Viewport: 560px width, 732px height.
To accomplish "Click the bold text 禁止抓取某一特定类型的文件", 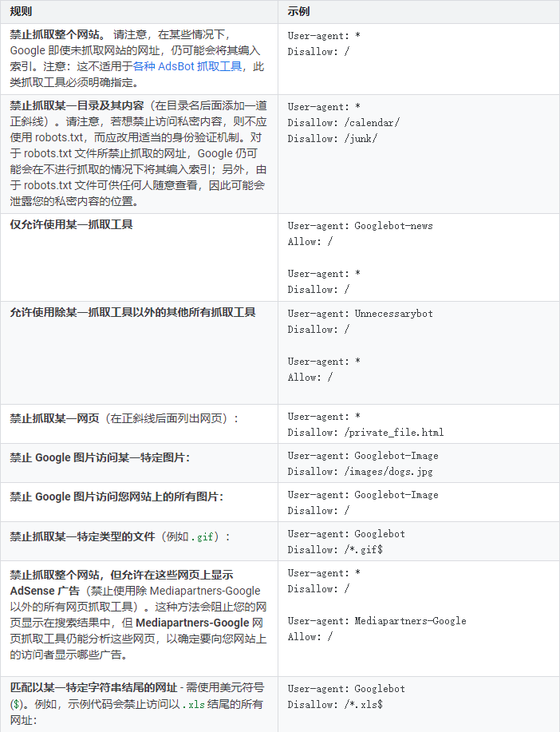I will coord(83,537).
